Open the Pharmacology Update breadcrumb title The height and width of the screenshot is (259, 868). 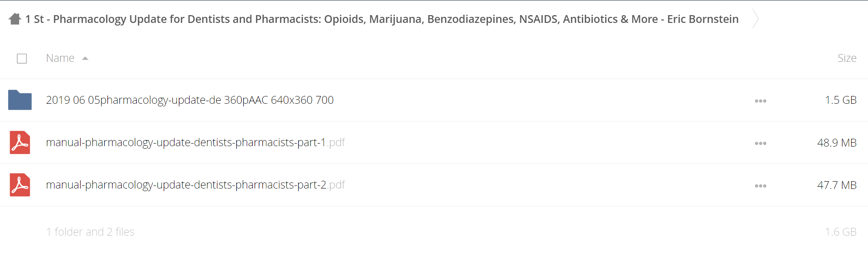382,19
